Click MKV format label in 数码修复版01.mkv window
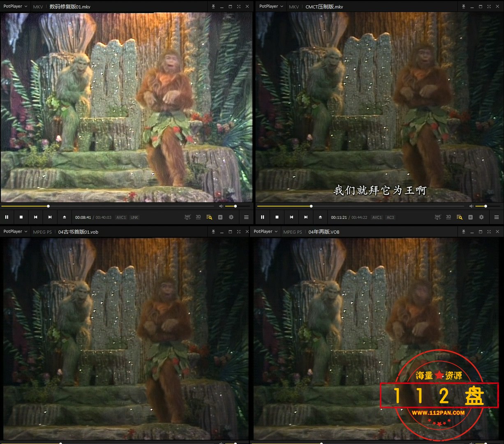This screenshot has height=444, width=504. 38,7
